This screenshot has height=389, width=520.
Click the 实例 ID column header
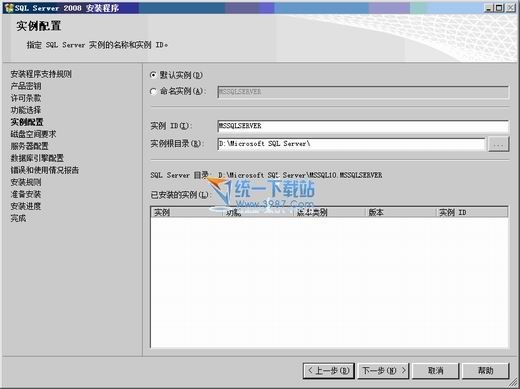pyautogui.click(x=472, y=212)
